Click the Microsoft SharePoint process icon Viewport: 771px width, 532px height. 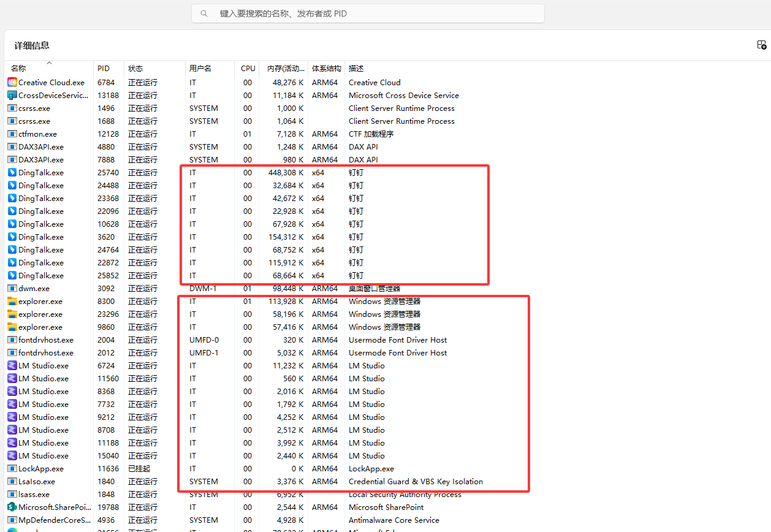(x=12, y=507)
